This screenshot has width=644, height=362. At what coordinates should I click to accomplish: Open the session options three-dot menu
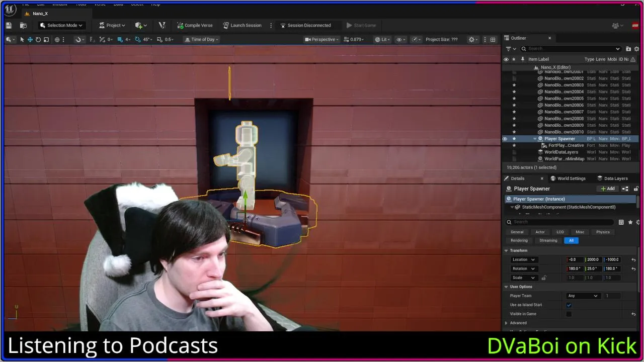coord(271,25)
